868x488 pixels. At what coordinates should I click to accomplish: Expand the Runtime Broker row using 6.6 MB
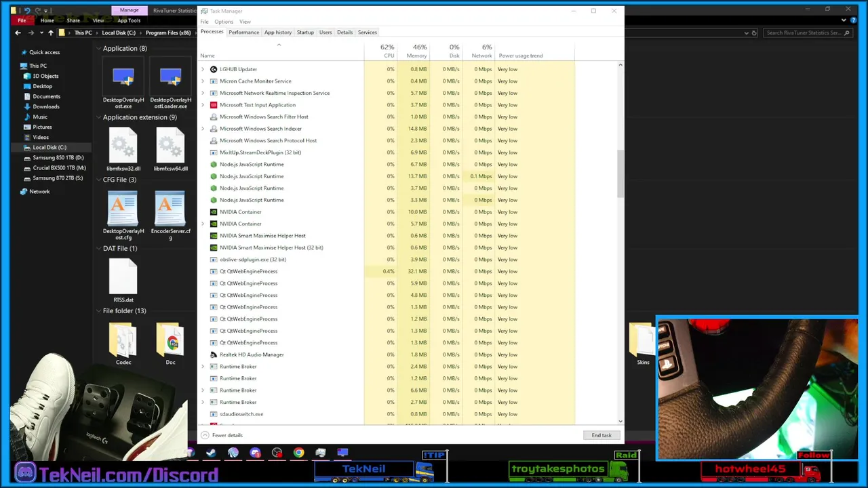[x=203, y=390]
